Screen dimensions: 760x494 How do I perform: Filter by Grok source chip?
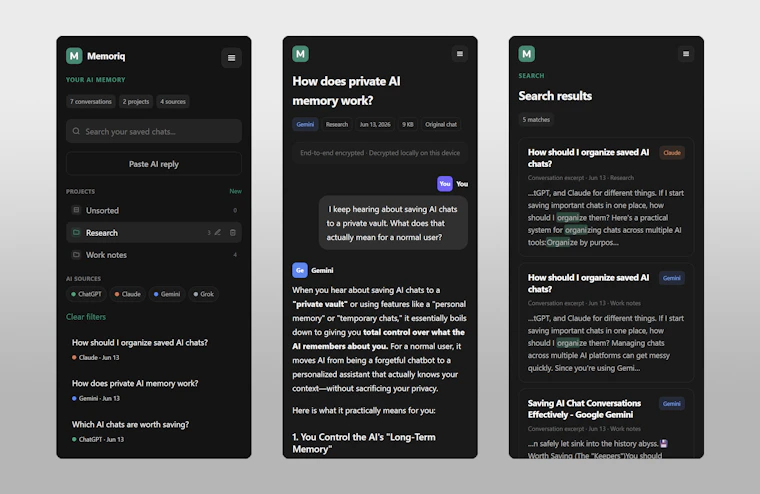coord(204,294)
